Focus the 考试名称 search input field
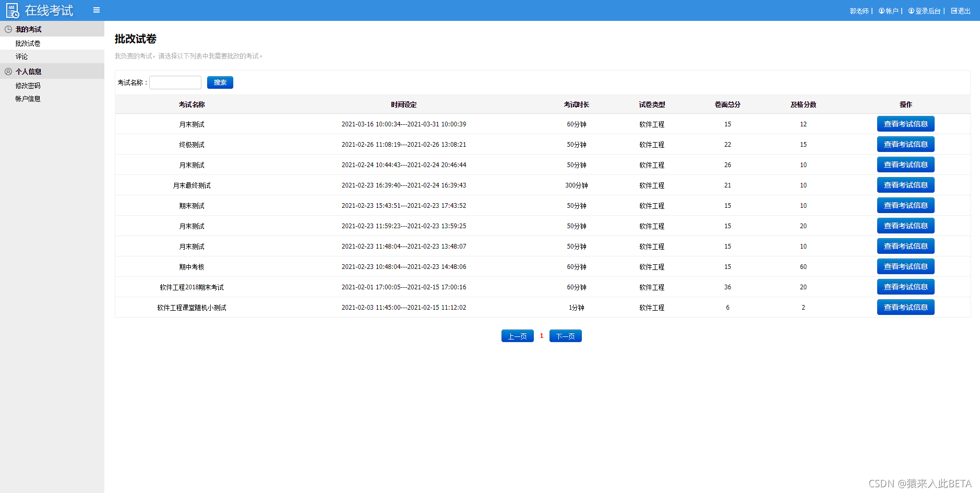The width and height of the screenshot is (980, 493). click(175, 83)
